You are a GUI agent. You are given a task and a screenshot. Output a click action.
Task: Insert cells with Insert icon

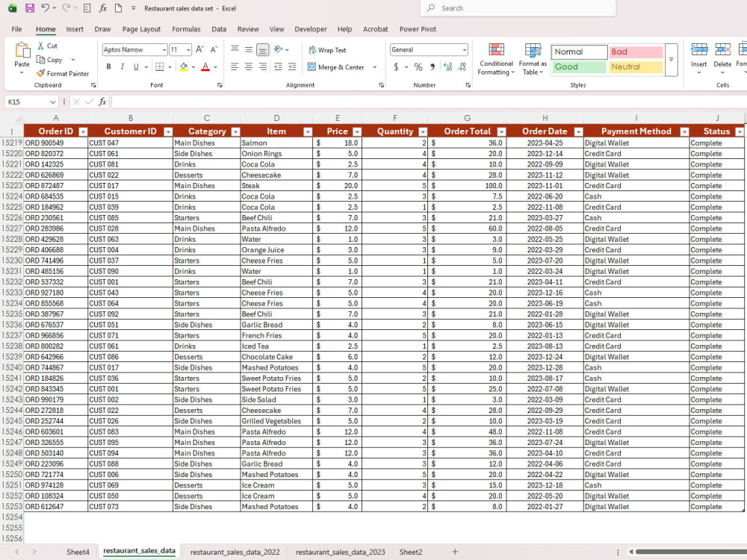click(699, 49)
